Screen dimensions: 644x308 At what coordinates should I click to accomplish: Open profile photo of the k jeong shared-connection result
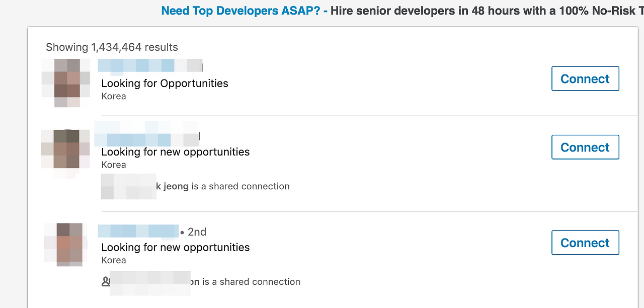[65, 149]
